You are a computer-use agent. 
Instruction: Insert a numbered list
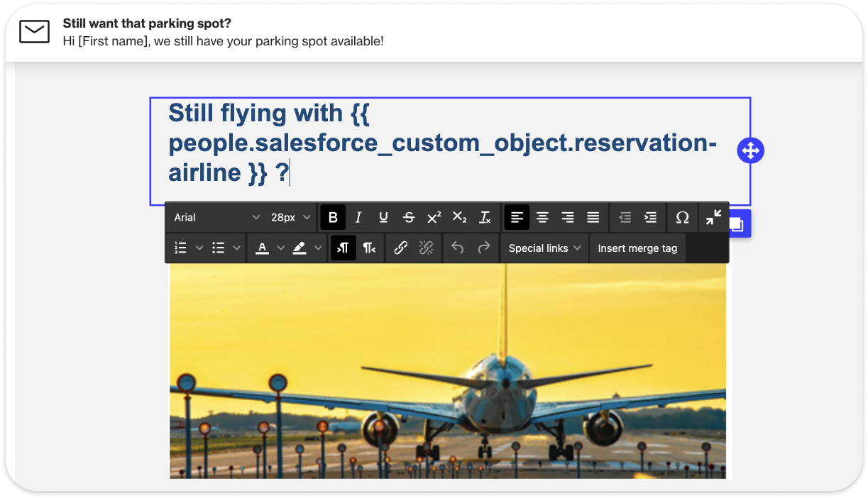181,248
